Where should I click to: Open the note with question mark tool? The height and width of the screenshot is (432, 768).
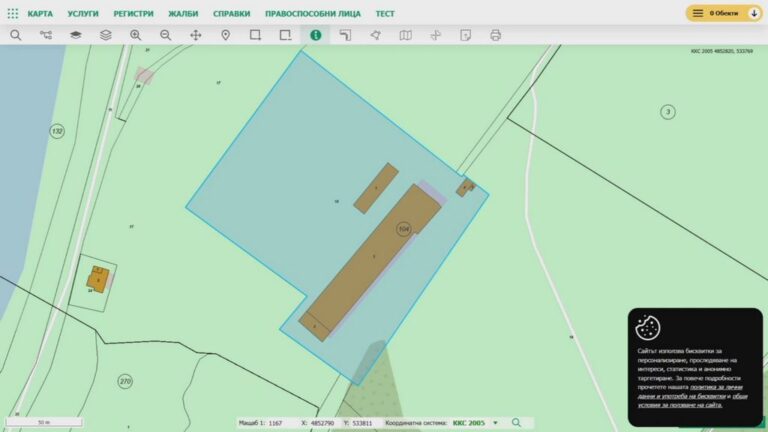(x=465, y=35)
